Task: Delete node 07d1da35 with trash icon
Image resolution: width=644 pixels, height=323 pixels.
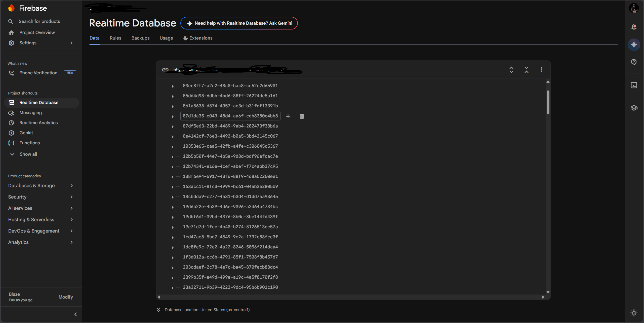Action: pyautogui.click(x=302, y=116)
